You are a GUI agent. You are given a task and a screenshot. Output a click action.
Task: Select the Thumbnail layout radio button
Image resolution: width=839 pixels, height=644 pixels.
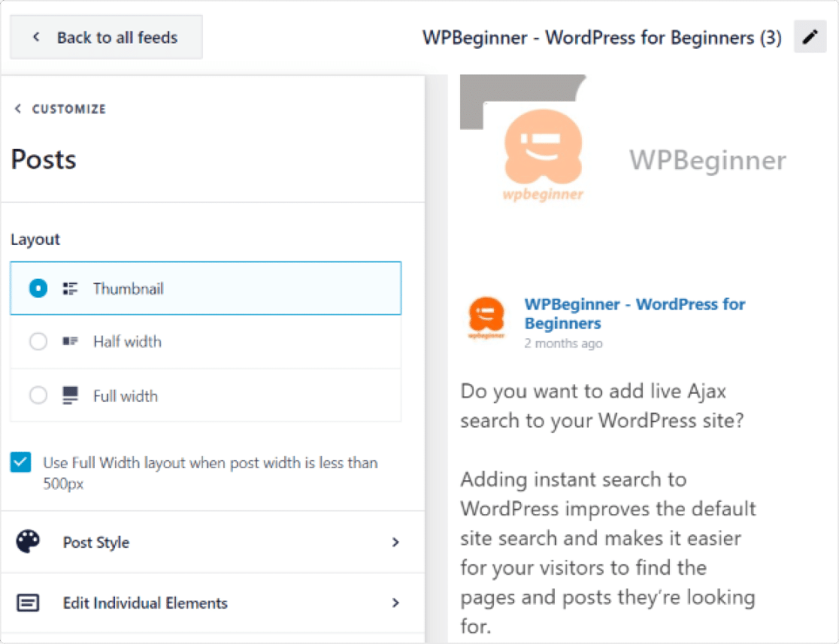[x=38, y=289]
